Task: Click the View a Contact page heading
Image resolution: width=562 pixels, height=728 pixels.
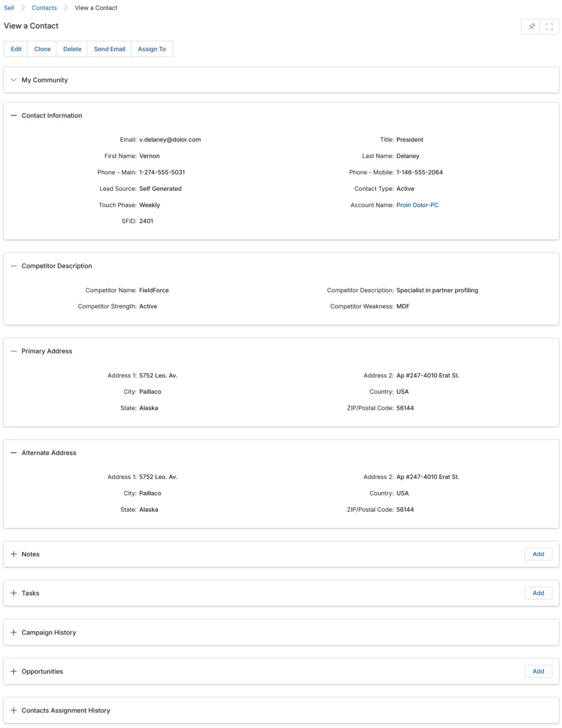Action: pos(31,26)
